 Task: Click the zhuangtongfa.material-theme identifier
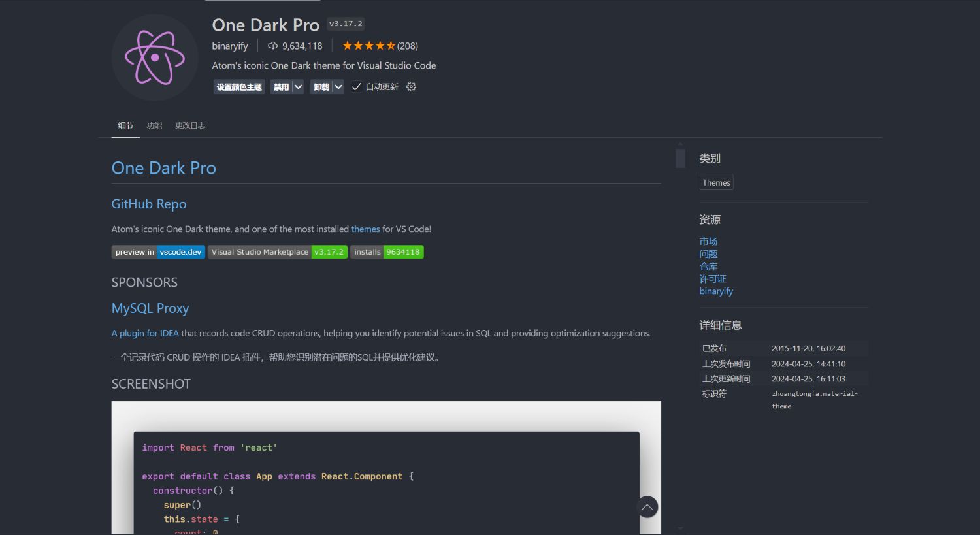[815, 400]
